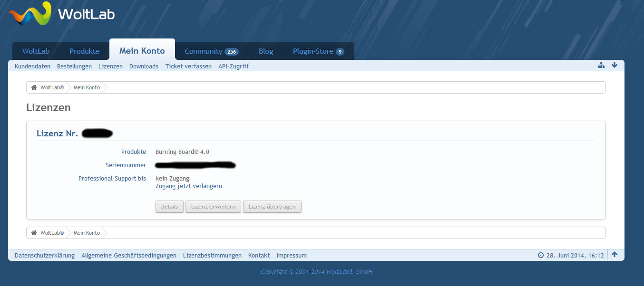Go to the Blog tab
Screen dimensions: 644x286
coord(266,51)
